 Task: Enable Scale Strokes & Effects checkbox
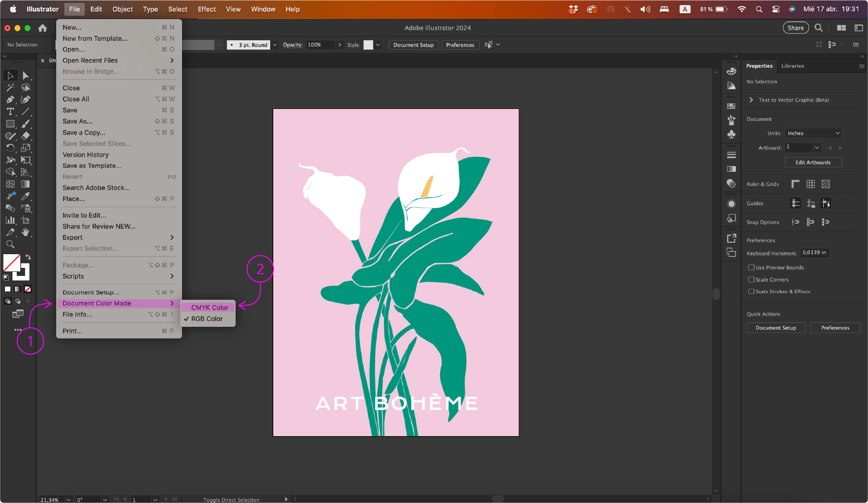pyautogui.click(x=751, y=292)
